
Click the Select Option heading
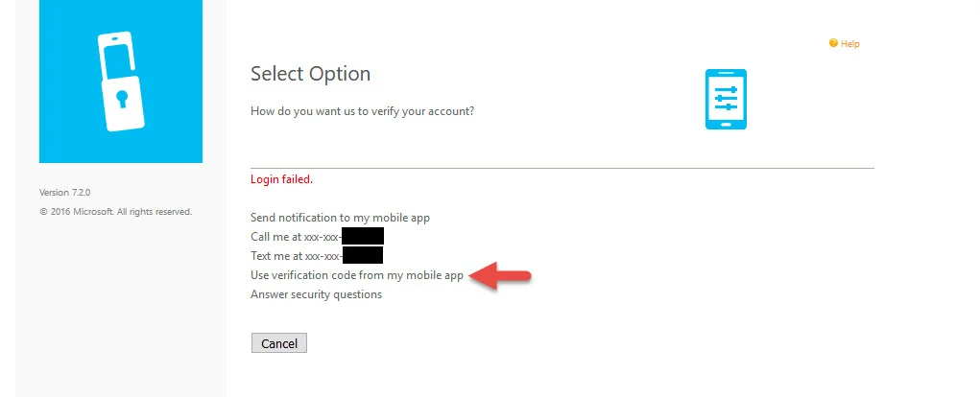pos(311,74)
